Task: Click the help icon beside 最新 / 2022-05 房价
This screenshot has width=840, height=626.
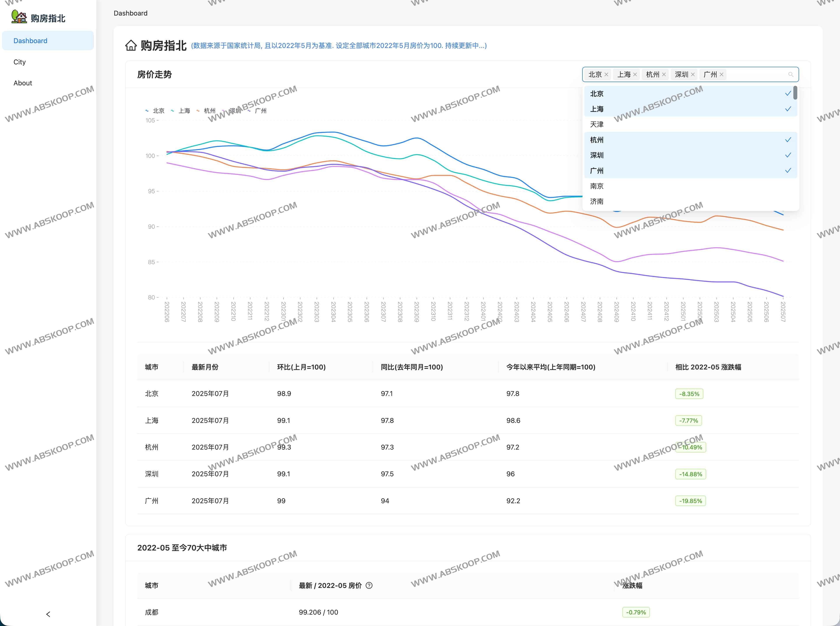Action: [369, 586]
